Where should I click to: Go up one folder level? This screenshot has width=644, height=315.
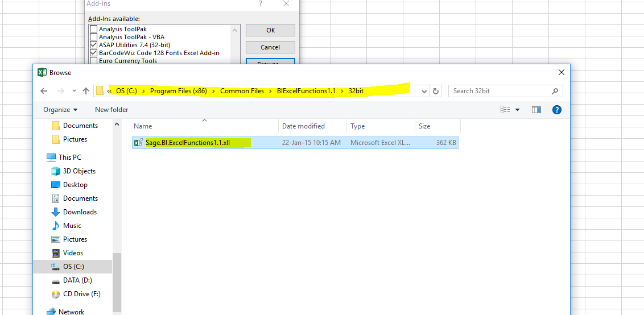86,91
